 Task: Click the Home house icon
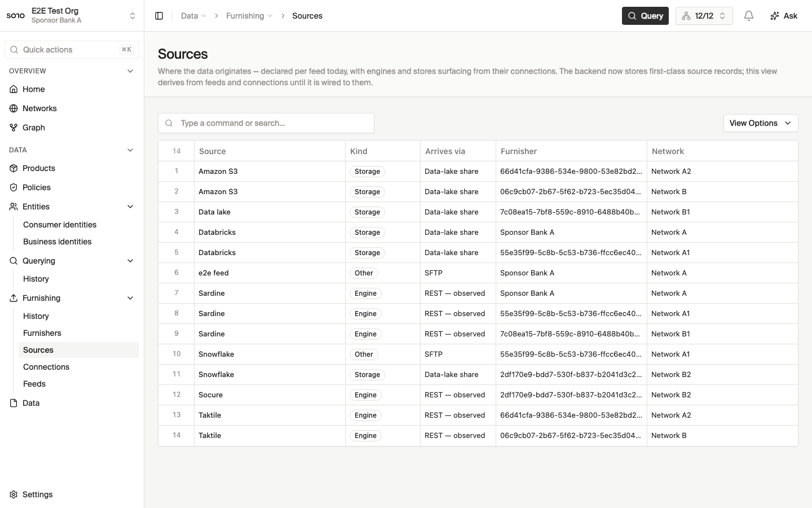click(x=14, y=89)
